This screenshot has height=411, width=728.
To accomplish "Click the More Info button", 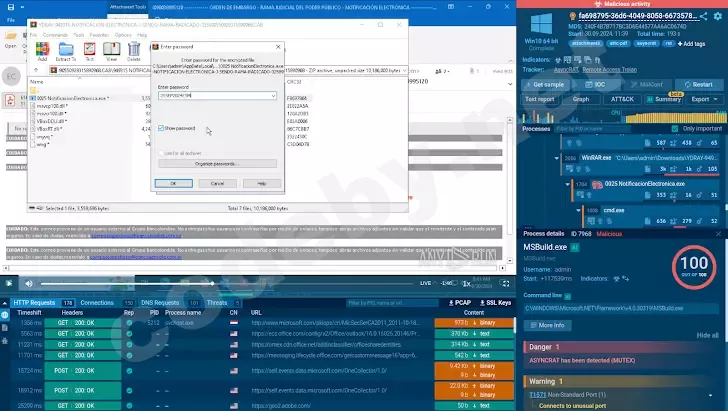I will (x=548, y=326).
